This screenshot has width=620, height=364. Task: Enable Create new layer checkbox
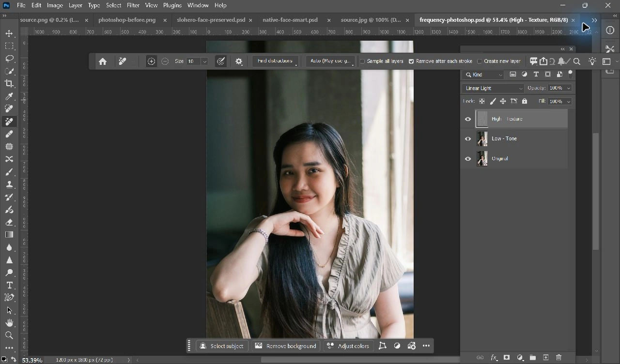[480, 61]
